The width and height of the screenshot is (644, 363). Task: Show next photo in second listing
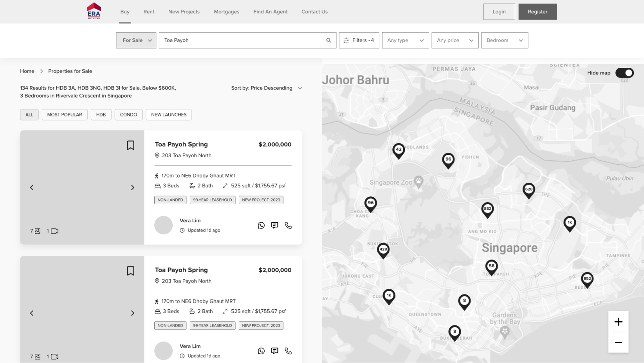[133, 313]
